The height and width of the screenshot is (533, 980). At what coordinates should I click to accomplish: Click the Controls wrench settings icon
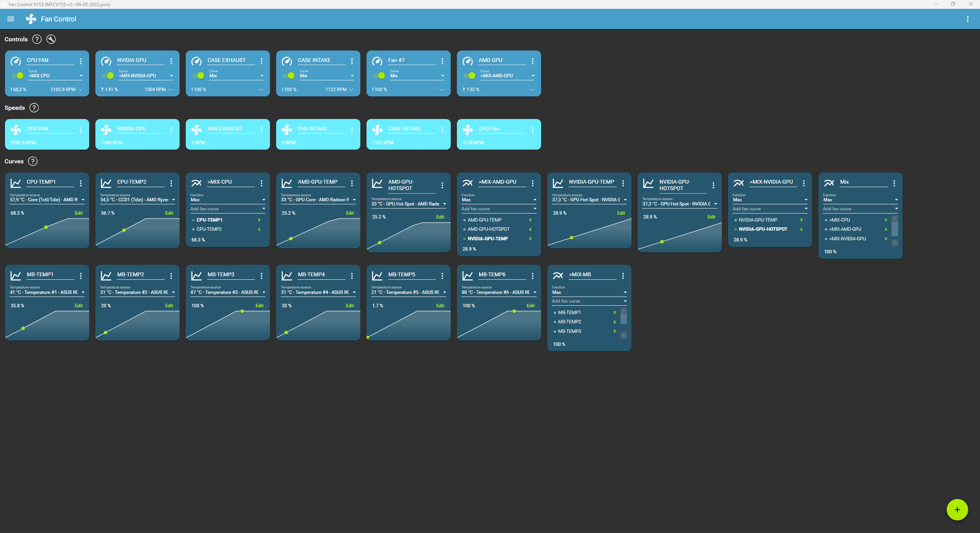51,39
